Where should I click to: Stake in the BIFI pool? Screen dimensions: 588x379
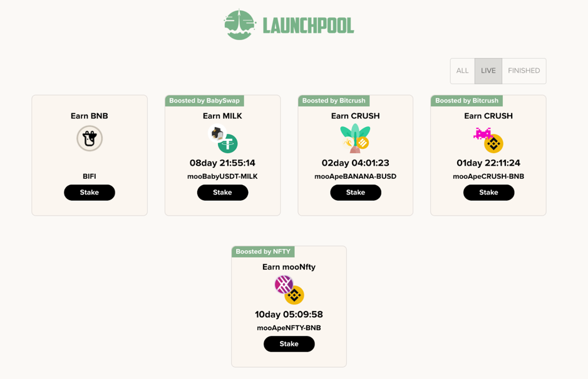(x=90, y=193)
